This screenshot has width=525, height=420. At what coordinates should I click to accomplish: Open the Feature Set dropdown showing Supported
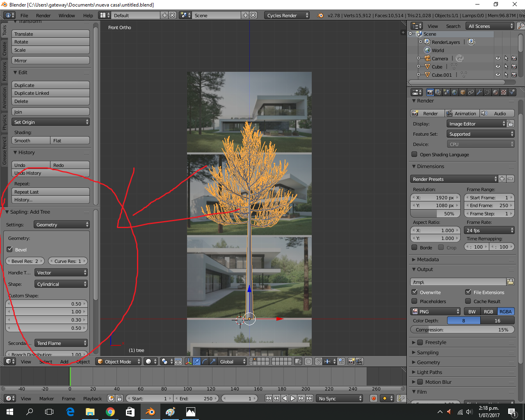pyautogui.click(x=480, y=134)
